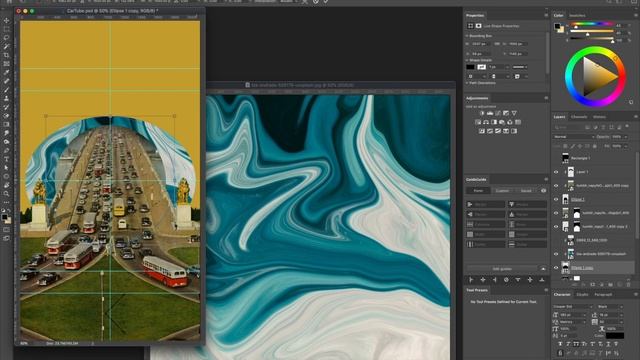640x360 pixels.
Task: Add a Vibrance adjustment
Action: tap(514, 113)
